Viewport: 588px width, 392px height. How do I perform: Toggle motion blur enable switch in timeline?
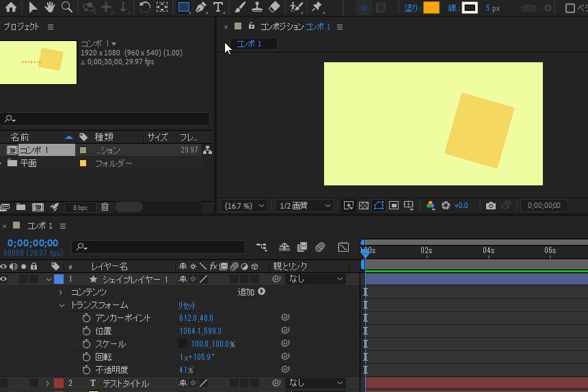pyautogui.click(x=320, y=247)
